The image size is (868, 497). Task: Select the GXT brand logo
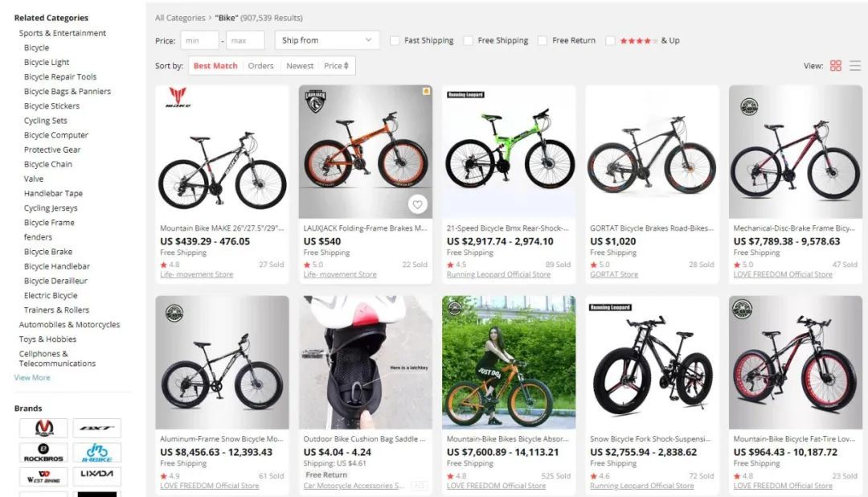pyautogui.click(x=96, y=428)
